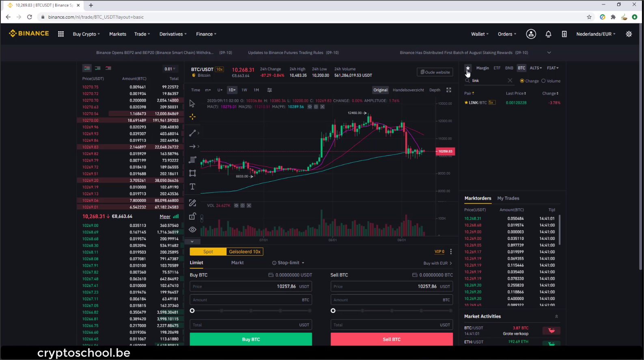Select the Fibonacci lines tool
The width and height of the screenshot is (644, 360).
(192, 160)
